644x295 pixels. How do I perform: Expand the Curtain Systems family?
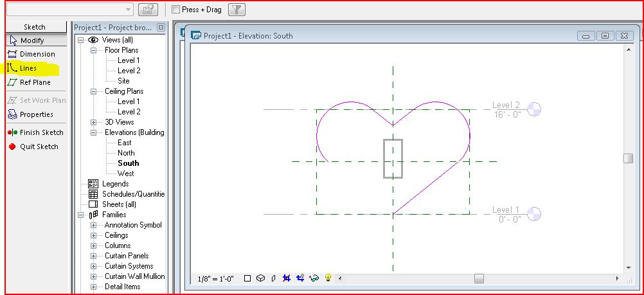pos(94,266)
